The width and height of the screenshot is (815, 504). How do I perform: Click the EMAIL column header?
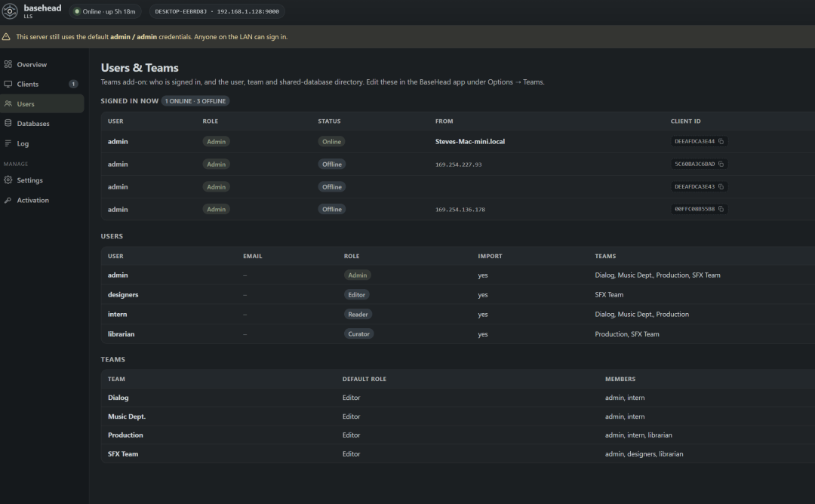(x=253, y=257)
